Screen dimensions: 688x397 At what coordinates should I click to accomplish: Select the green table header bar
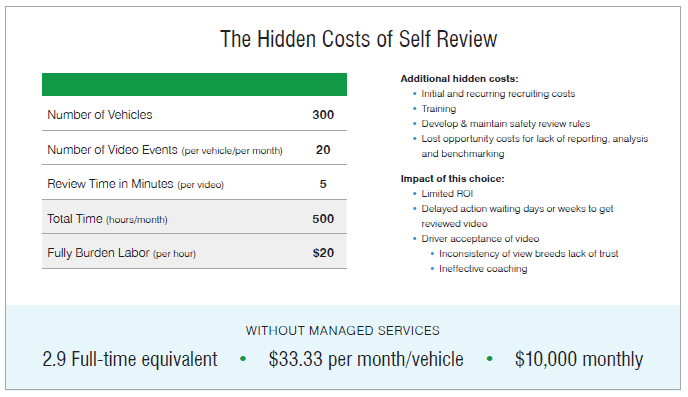[194, 84]
